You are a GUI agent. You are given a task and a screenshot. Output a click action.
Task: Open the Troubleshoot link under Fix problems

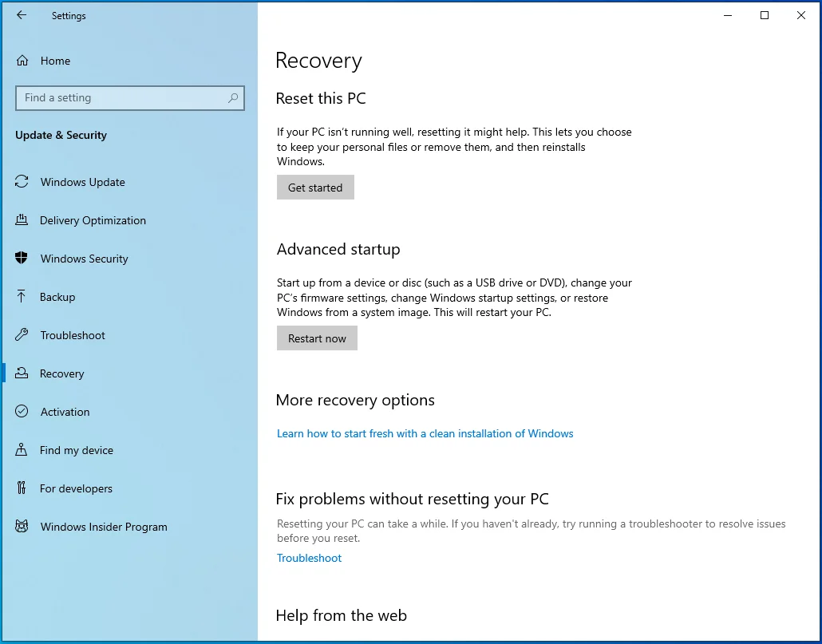pyautogui.click(x=310, y=558)
